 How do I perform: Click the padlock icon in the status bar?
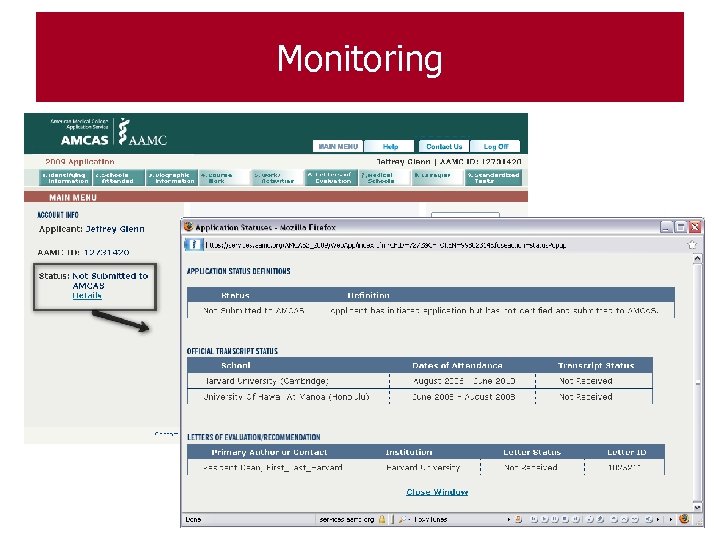tap(382, 519)
